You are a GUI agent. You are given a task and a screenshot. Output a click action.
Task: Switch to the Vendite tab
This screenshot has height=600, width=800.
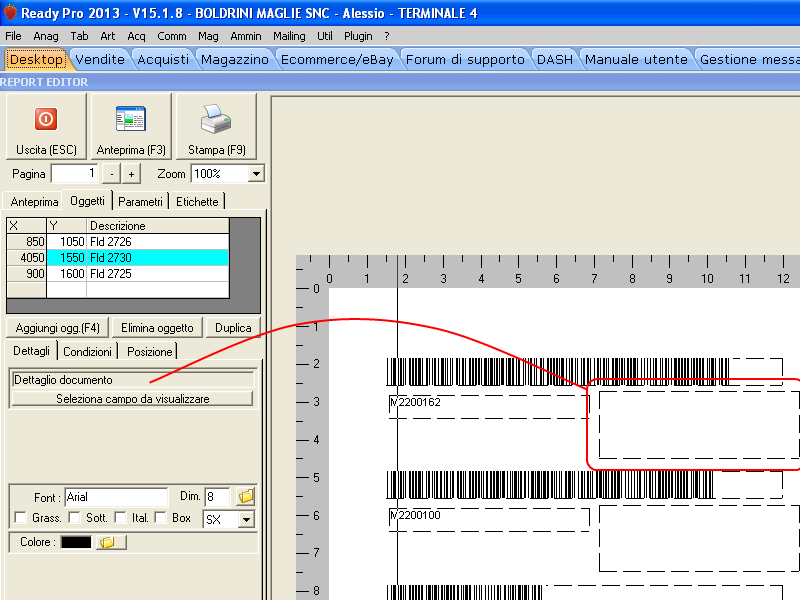coord(100,60)
